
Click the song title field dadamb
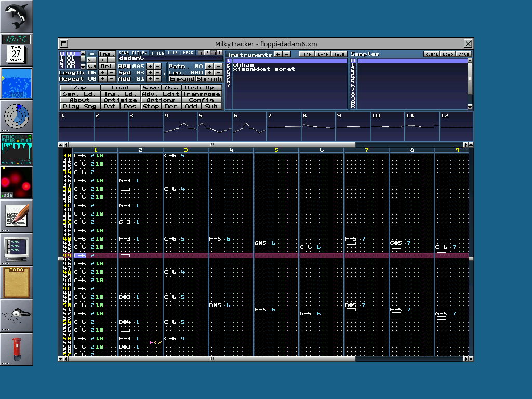click(x=170, y=58)
